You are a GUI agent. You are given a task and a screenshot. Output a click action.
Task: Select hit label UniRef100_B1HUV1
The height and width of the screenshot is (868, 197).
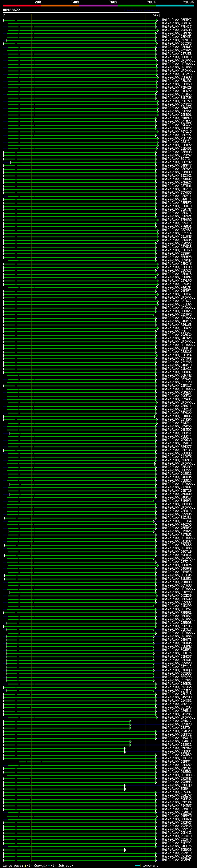[176, 501]
